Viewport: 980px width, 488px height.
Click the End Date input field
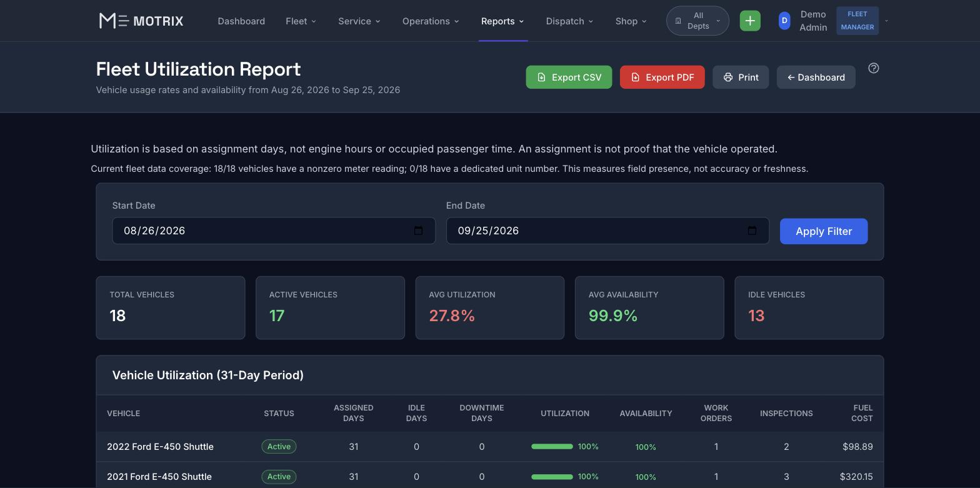607,231
